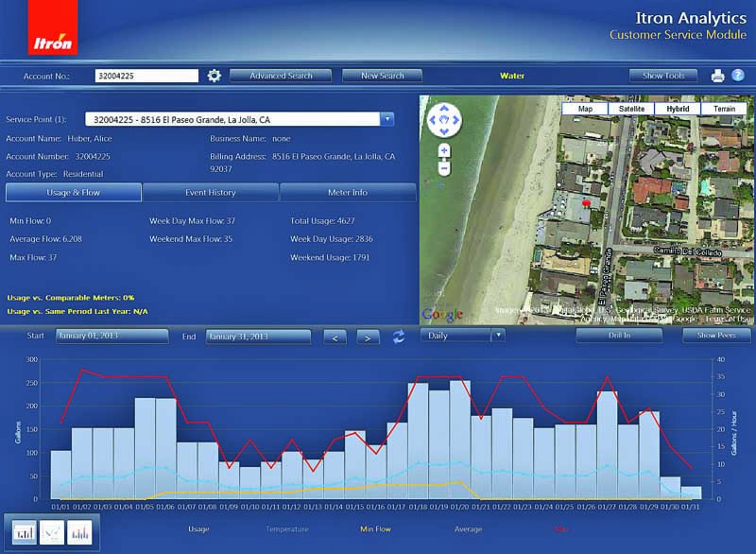Viewport: 756px width, 554px height.
Task: Click 'Total Usage: 4627' value
Action: pyautogui.click(x=322, y=221)
